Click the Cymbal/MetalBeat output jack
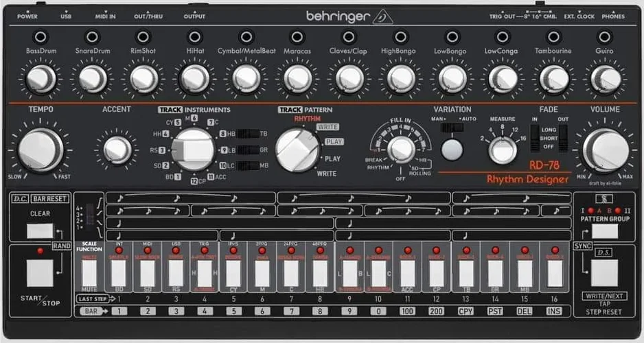This screenshot has width=644, height=343. click(x=246, y=37)
